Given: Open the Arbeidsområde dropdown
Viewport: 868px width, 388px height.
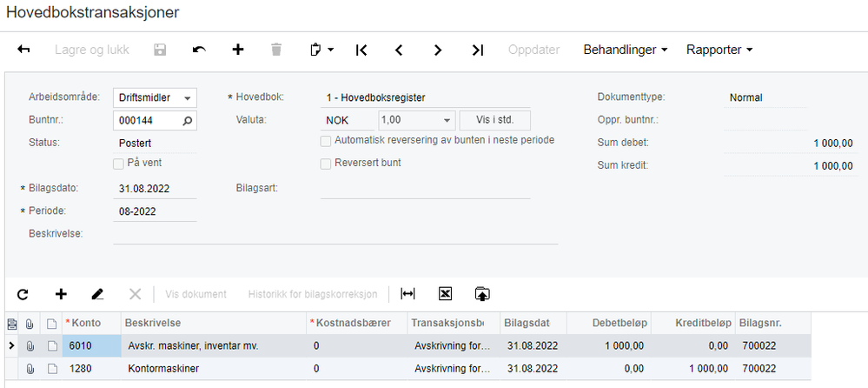Looking at the screenshot, I should click(x=188, y=98).
